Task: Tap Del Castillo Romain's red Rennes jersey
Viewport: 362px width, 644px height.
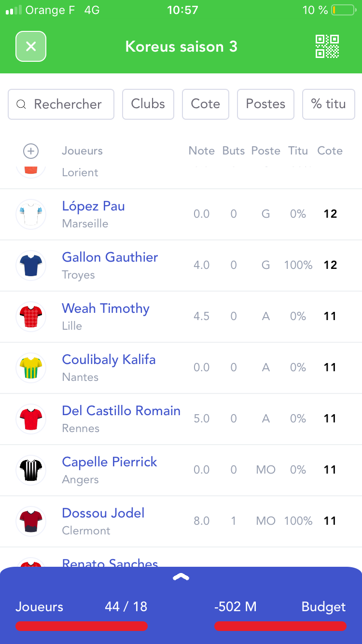Action: (x=31, y=419)
